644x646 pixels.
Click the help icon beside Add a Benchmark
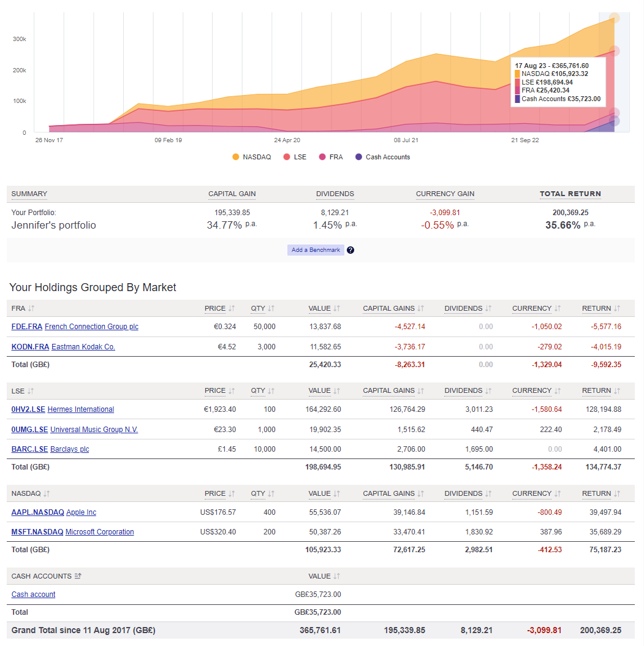click(x=350, y=249)
